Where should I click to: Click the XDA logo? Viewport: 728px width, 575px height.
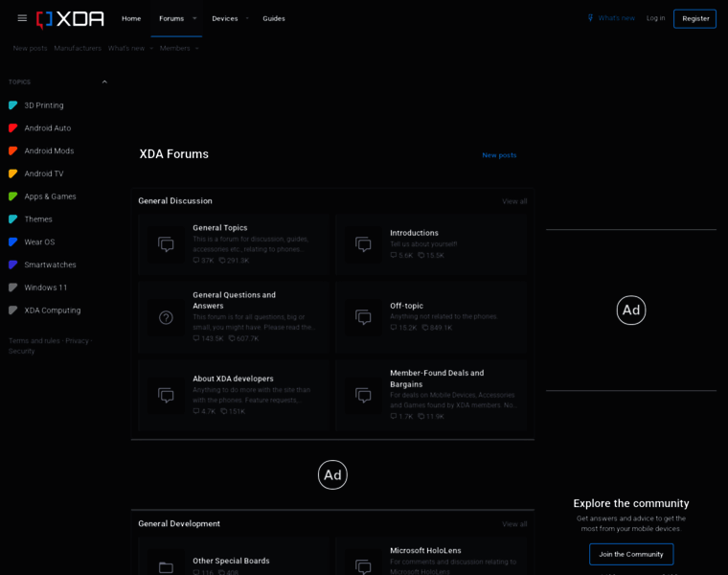click(x=70, y=18)
